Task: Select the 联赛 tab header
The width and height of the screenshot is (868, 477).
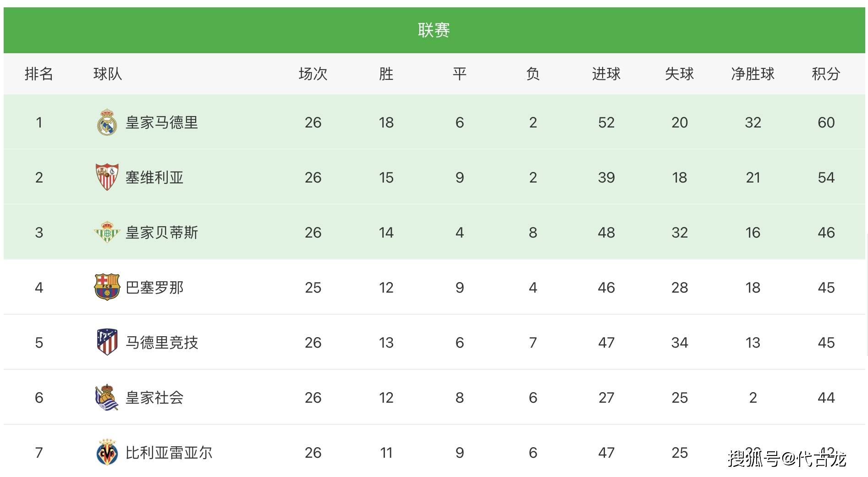Action: [434, 30]
